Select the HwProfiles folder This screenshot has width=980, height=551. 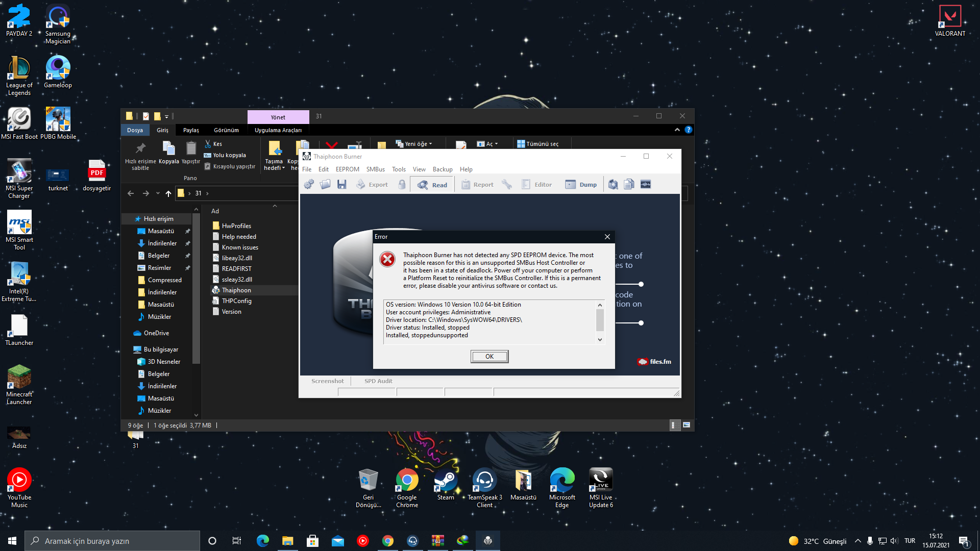pyautogui.click(x=236, y=226)
